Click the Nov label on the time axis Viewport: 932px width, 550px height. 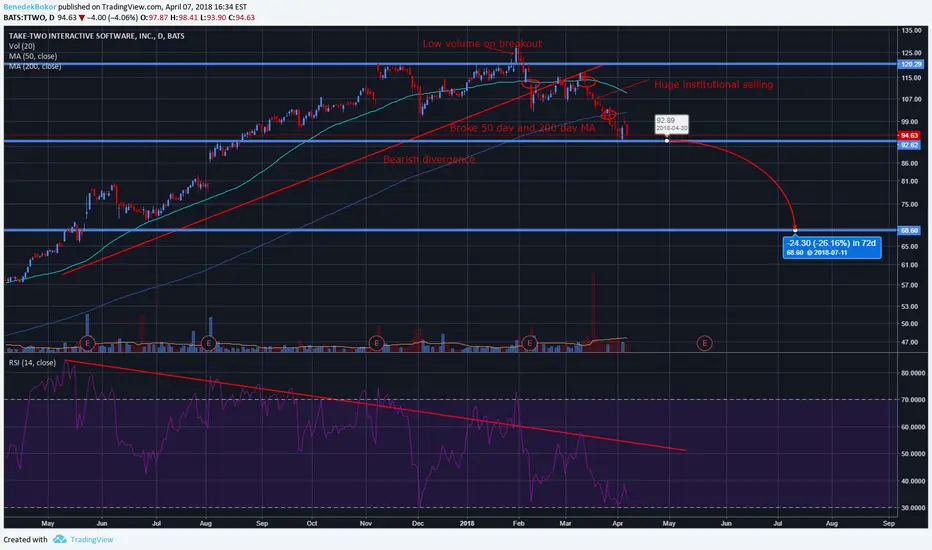366,523
